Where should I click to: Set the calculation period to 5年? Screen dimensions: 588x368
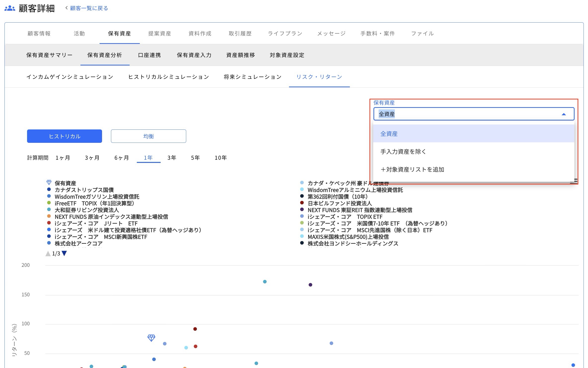[x=195, y=158]
